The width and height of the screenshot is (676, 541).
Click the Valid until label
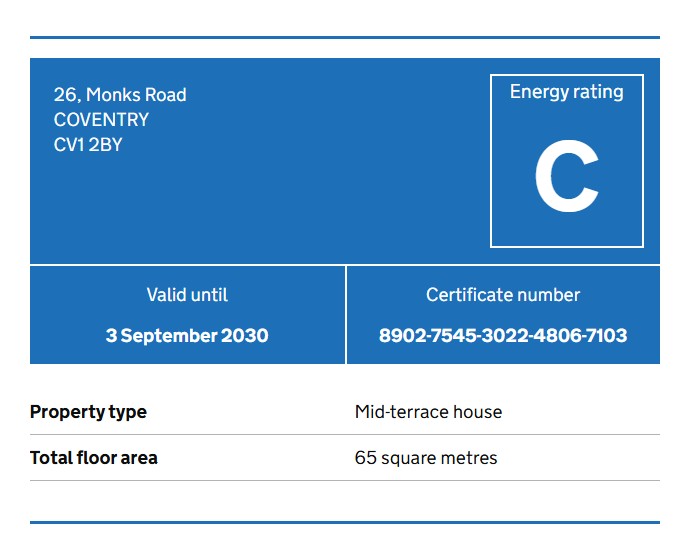tap(187, 295)
